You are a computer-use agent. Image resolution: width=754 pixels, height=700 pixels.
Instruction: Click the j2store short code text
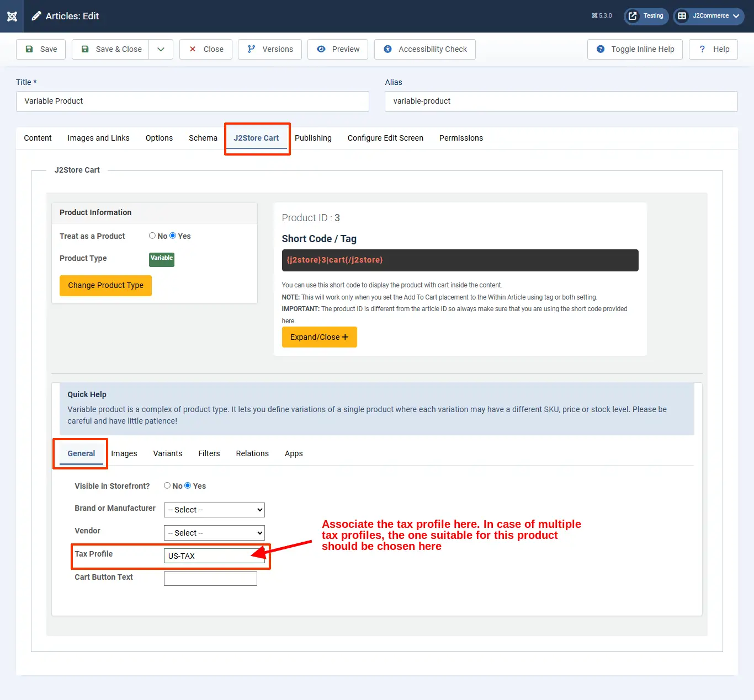pos(334,260)
